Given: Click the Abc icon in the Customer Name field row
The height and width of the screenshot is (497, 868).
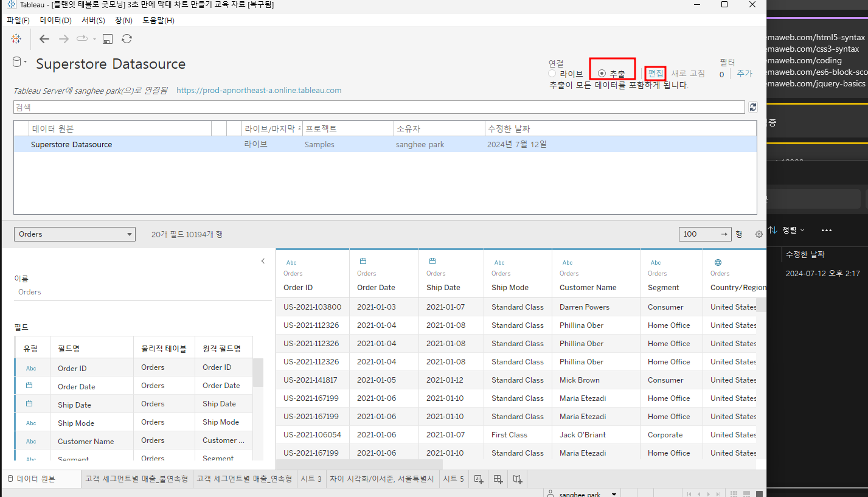Looking at the screenshot, I should pyautogui.click(x=31, y=441).
